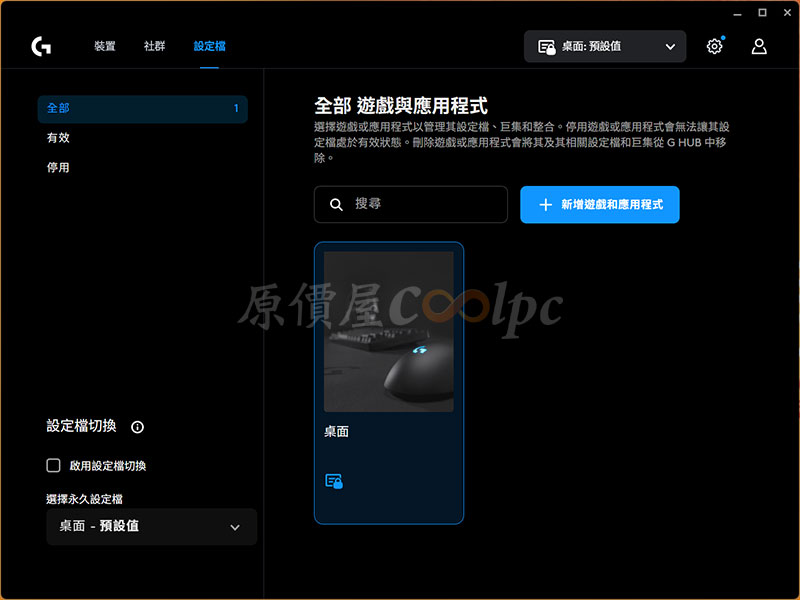The image size is (800, 600).
Task: Open the user account profile icon
Action: (x=759, y=46)
